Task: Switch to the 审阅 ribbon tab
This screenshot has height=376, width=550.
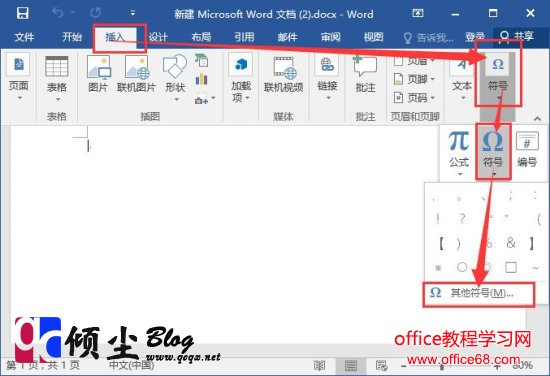Action: (330, 37)
